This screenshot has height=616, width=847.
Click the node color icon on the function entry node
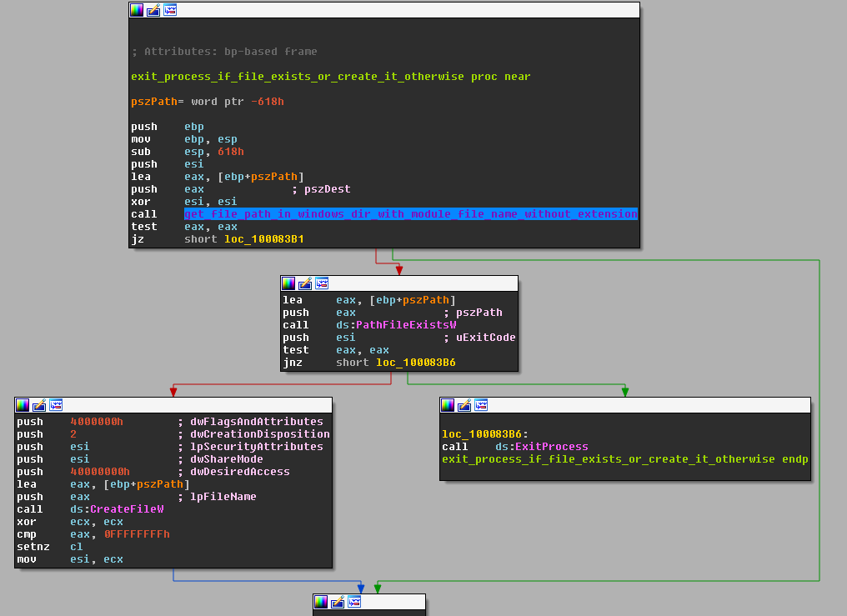[137, 10]
